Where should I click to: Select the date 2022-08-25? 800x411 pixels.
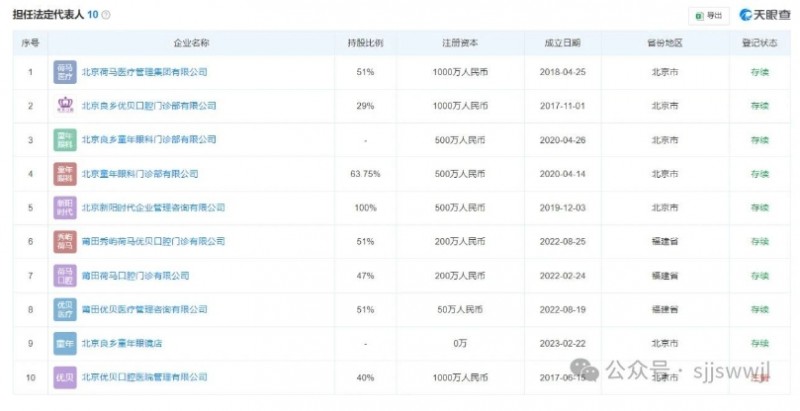562,241
